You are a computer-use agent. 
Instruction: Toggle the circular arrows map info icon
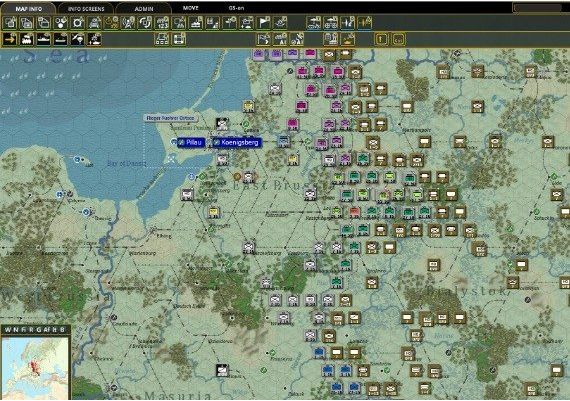click(x=145, y=23)
